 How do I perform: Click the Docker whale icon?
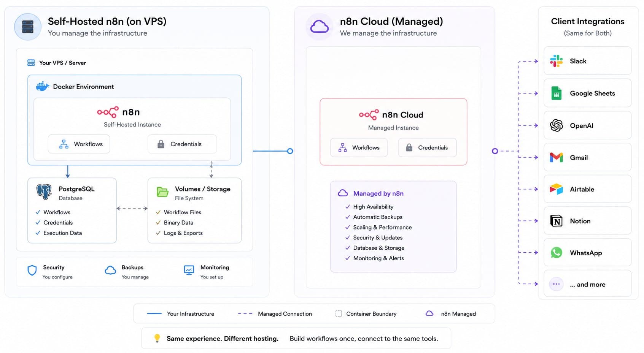(43, 86)
